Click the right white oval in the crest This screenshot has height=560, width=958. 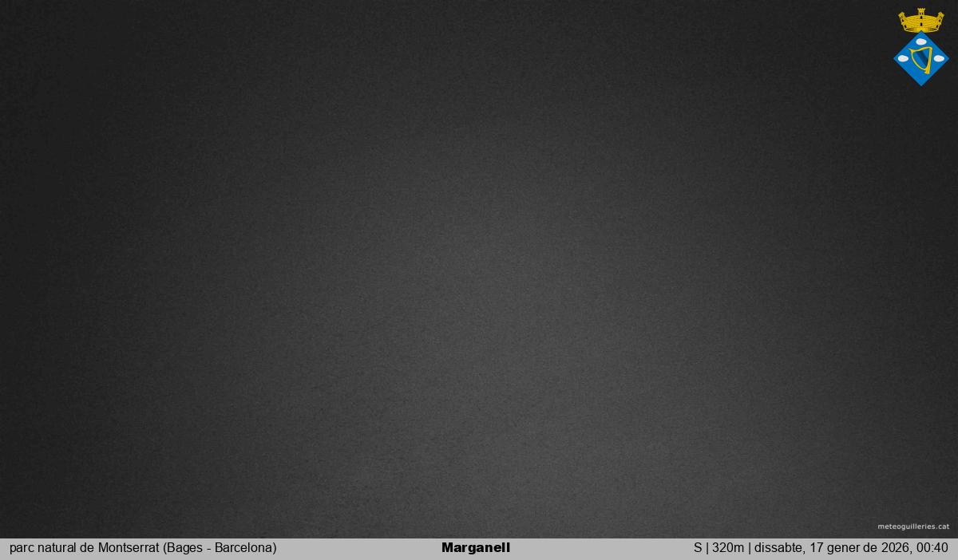pyautogui.click(x=939, y=58)
